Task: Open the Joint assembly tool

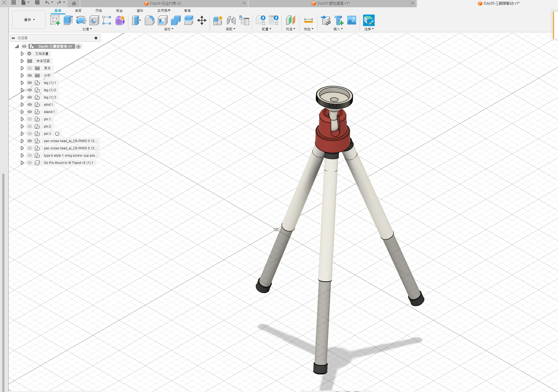Action: point(231,21)
